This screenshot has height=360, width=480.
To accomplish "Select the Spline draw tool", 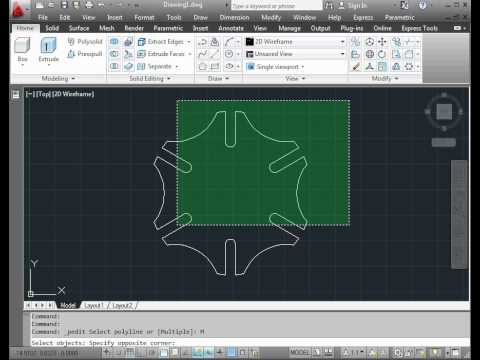I will click(x=202, y=54).
